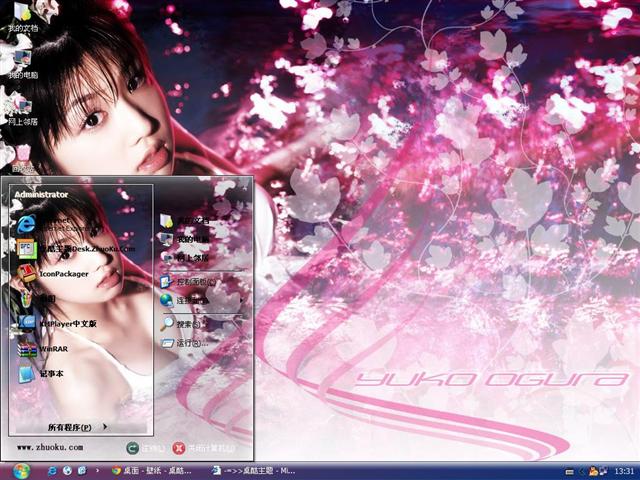The height and width of the screenshot is (480, 640).
Task: Click the system tray clock showing 13:31
Action: (x=624, y=470)
